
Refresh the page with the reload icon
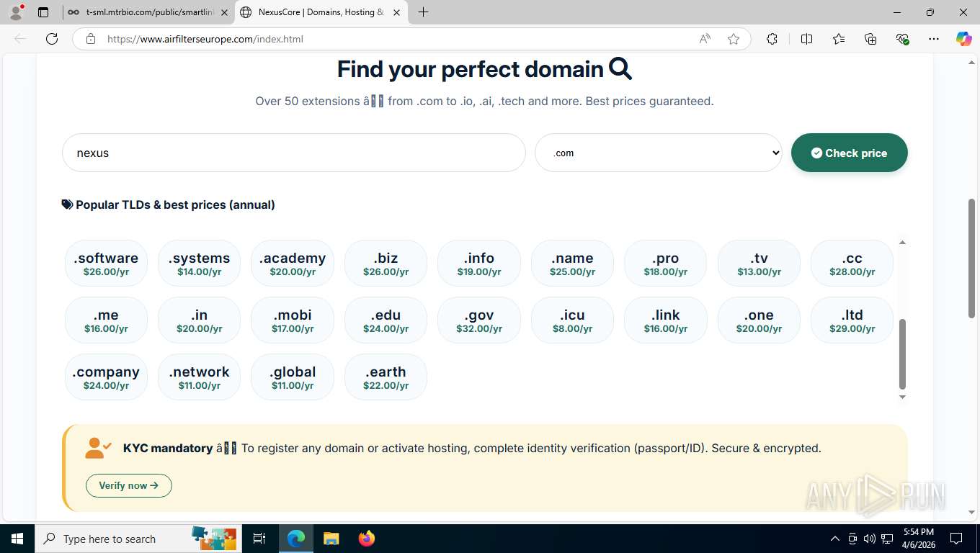(x=52, y=39)
